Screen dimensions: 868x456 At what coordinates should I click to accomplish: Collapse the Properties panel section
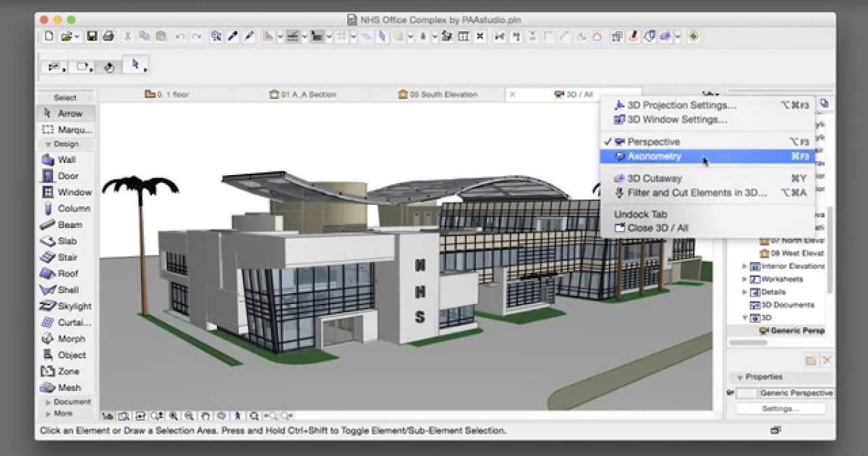pyautogui.click(x=740, y=377)
